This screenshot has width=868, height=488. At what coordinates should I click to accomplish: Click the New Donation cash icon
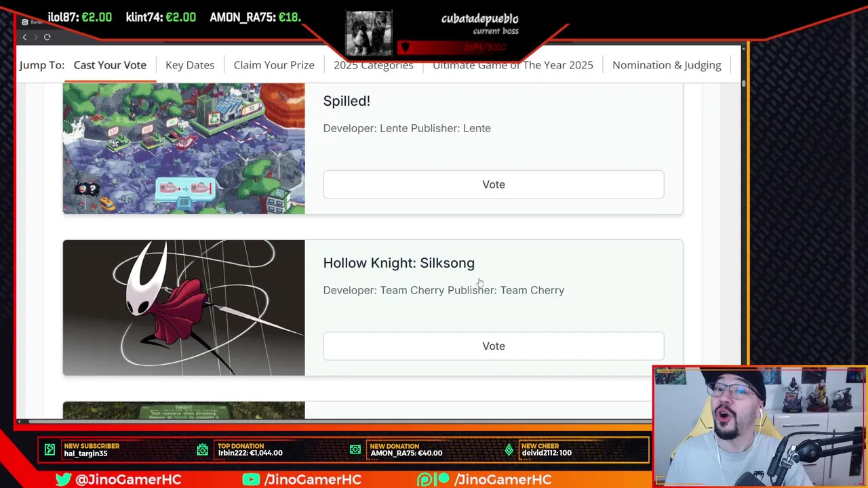pos(355,449)
